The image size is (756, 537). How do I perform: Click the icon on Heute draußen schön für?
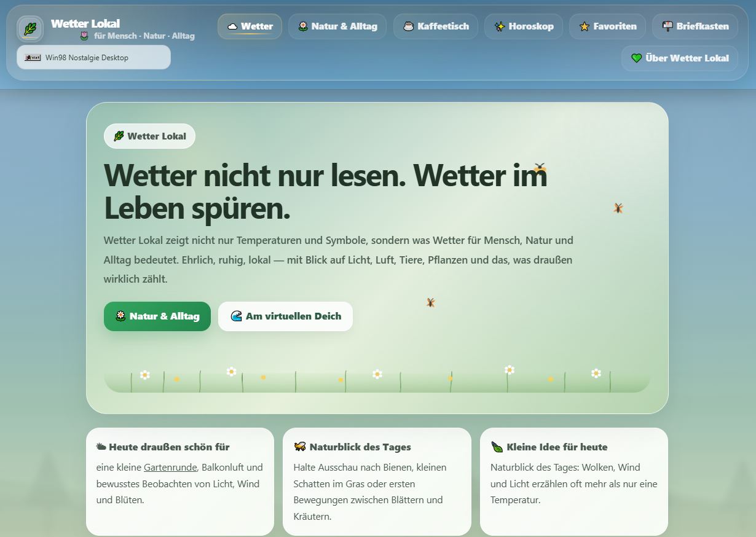102,447
